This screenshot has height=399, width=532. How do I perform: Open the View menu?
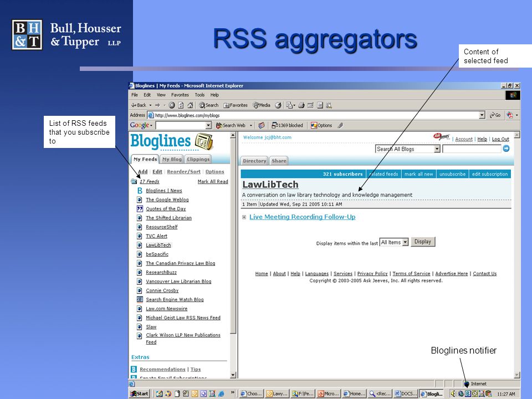pos(161,95)
